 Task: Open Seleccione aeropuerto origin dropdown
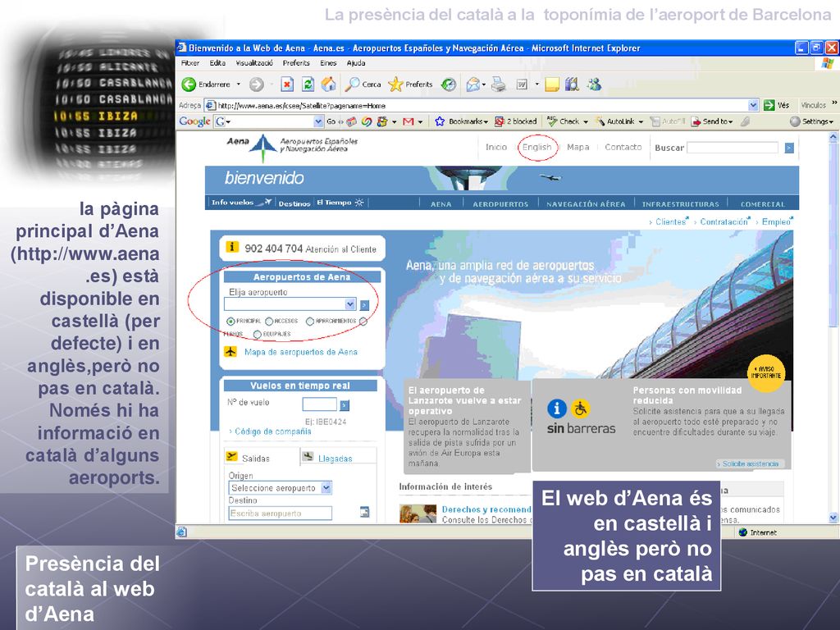coord(326,487)
